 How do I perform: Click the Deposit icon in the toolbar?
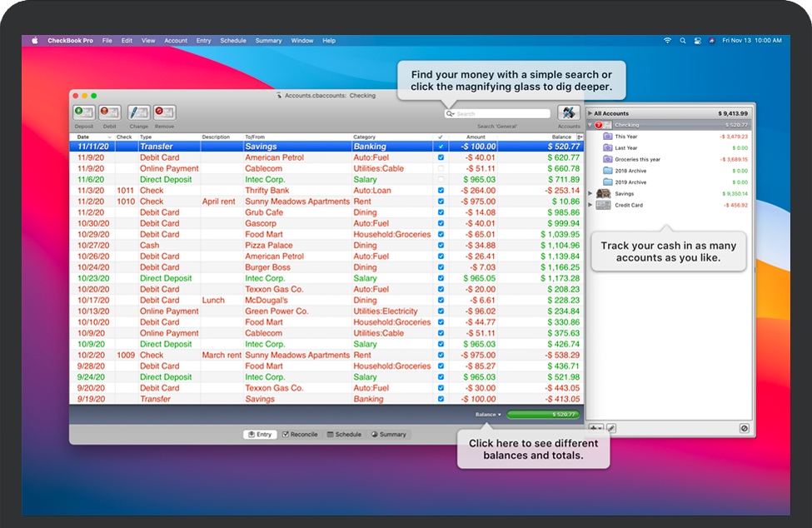[x=84, y=112]
